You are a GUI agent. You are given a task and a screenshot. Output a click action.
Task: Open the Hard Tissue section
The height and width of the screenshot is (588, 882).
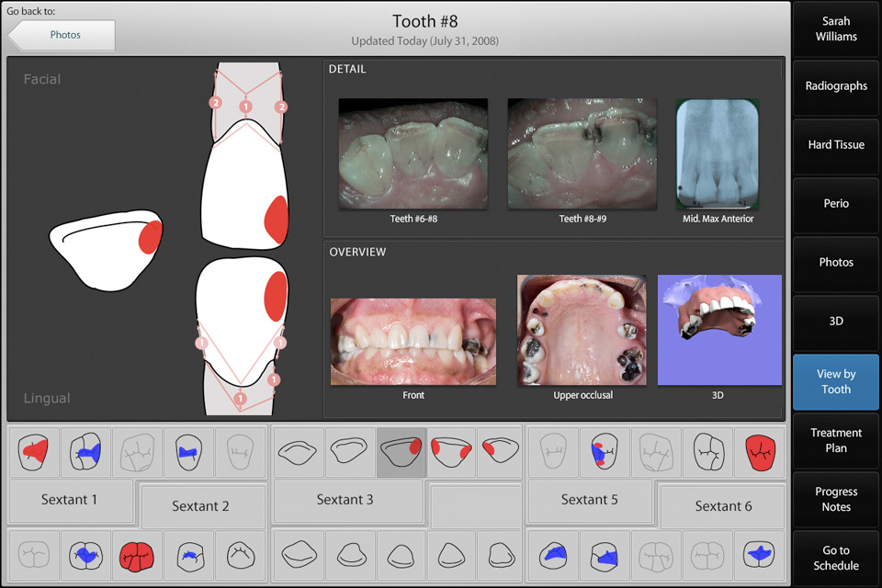836,145
